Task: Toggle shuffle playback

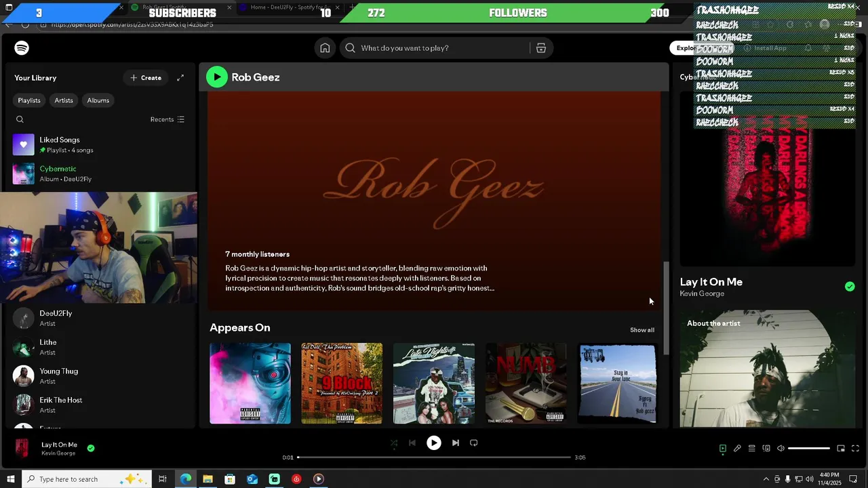Action: click(x=394, y=443)
